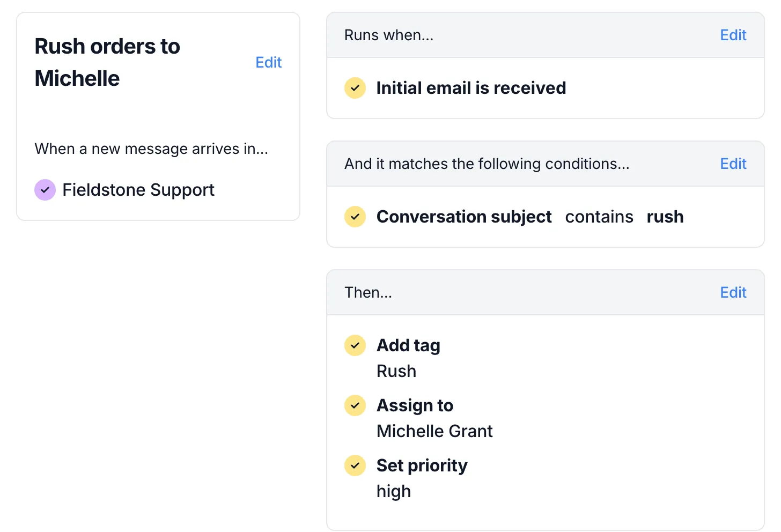This screenshot has width=781, height=532.
Task: Edit the rule name Rush orders to Michelle
Action: click(268, 62)
